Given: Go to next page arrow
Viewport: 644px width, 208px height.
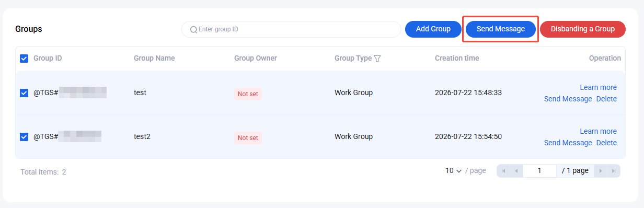Looking at the screenshot, I should pos(601,171).
